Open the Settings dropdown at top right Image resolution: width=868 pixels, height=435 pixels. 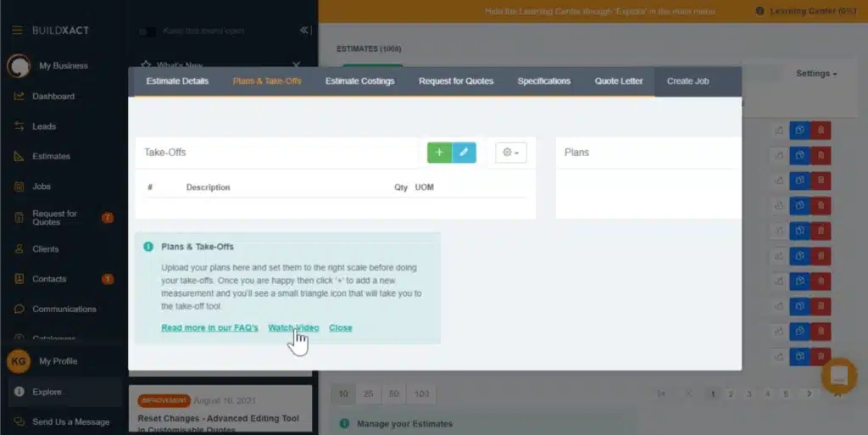tap(816, 74)
